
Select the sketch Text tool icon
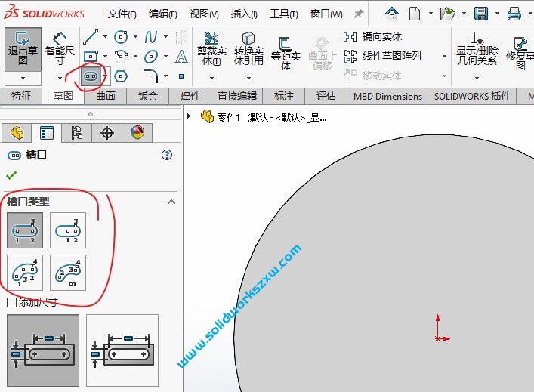(181, 57)
